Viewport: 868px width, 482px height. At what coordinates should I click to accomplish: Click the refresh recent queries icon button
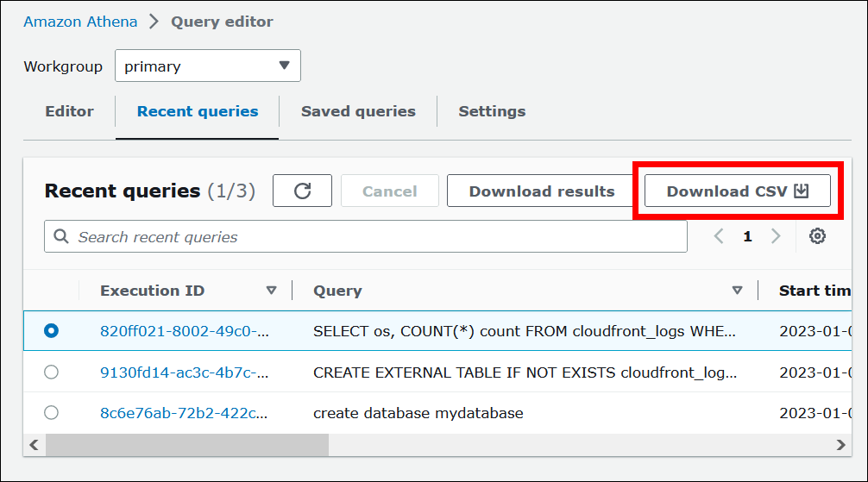pyautogui.click(x=302, y=191)
